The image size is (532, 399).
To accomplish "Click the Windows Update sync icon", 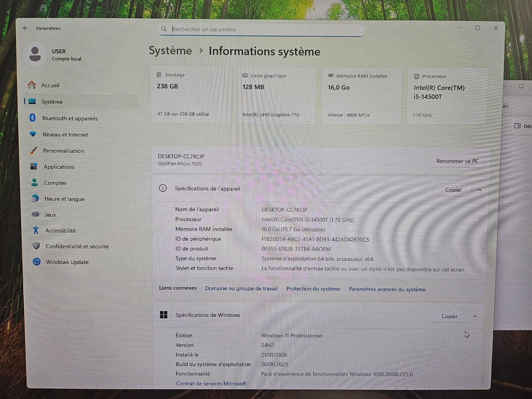I will click(37, 262).
